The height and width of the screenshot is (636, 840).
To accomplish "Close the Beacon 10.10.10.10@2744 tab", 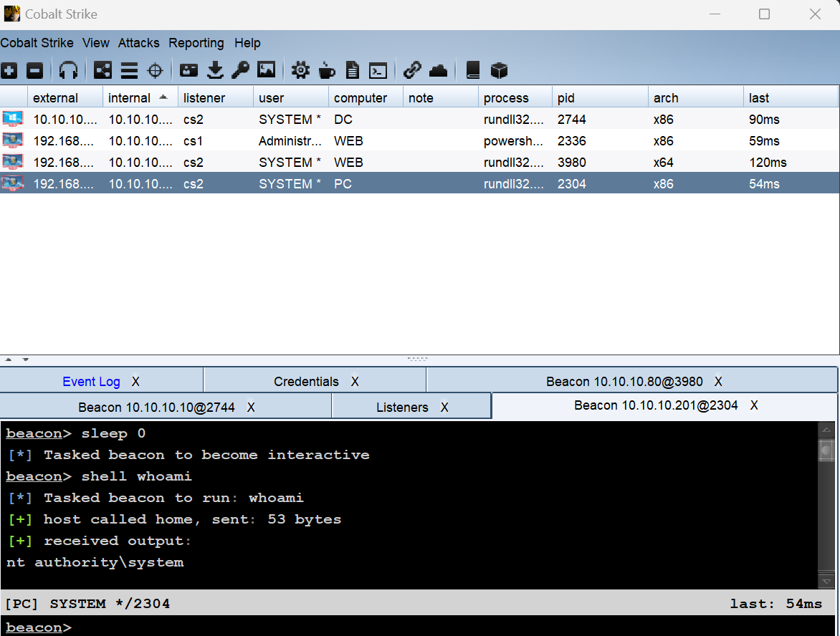I will (x=251, y=407).
